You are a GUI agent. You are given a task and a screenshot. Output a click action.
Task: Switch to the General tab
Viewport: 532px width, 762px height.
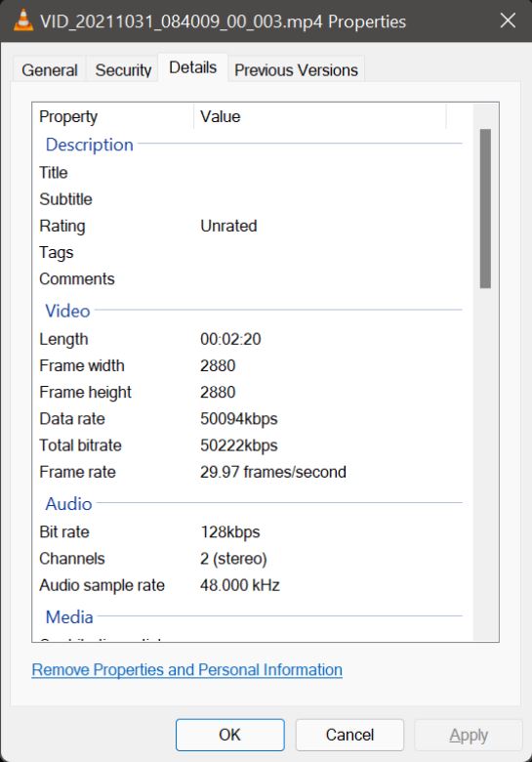pyautogui.click(x=50, y=70)
